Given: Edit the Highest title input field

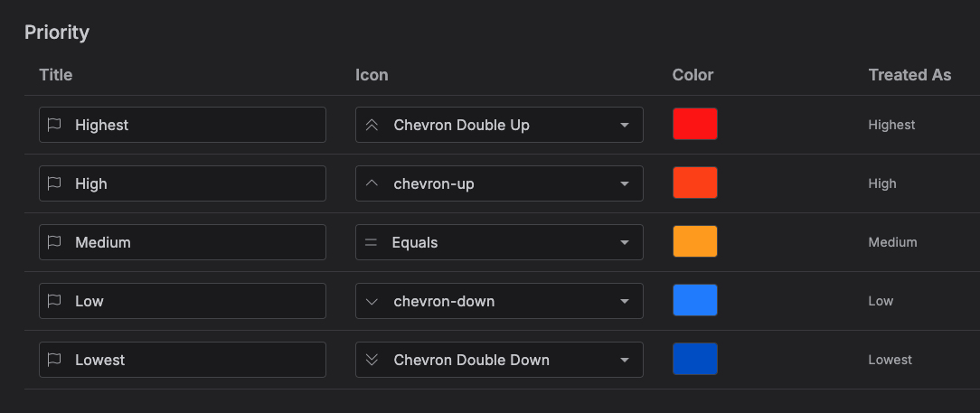Looking at the screenshot, I should (183, 125).
